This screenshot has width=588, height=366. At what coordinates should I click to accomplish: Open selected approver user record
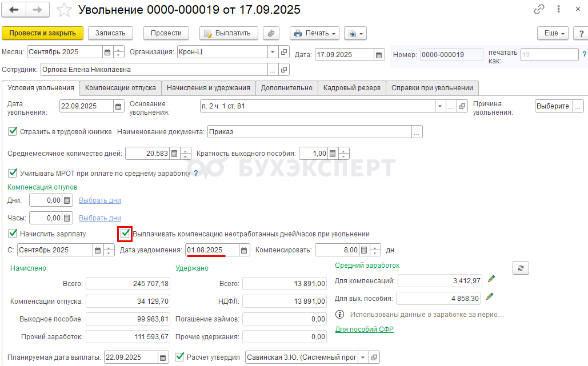(374, 358)
